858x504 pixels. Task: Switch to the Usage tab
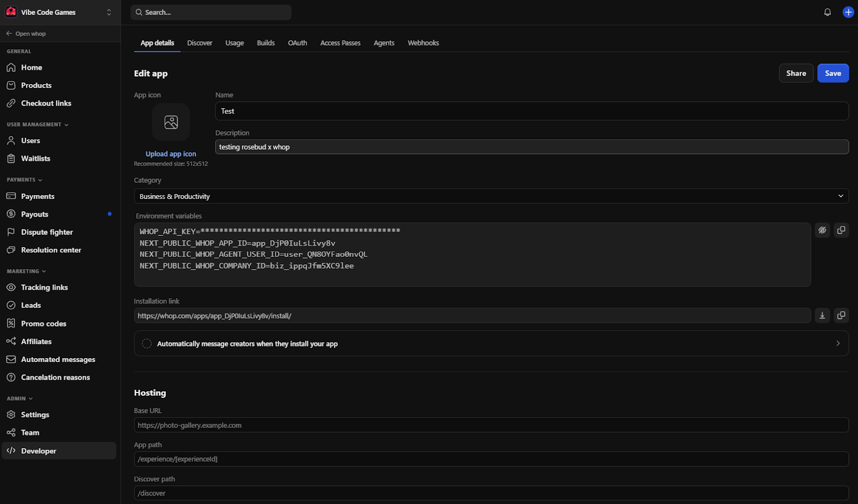(x=234, y=43)
